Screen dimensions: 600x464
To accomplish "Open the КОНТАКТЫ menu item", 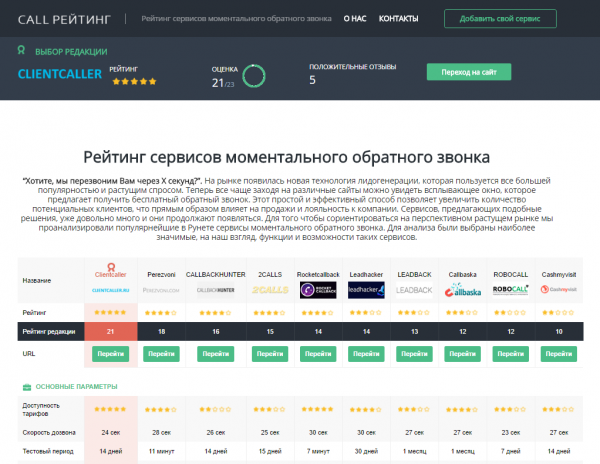I will tap(398, 19).
